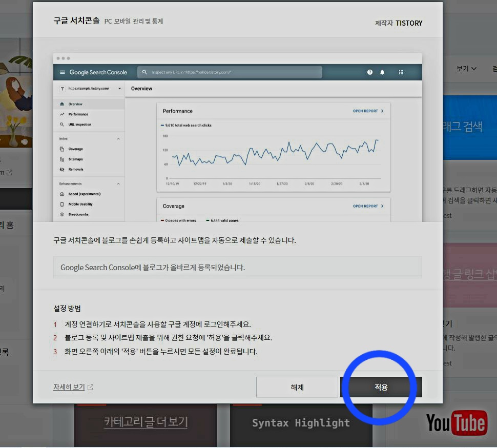Open the help icon in the top bar

pos(369,72)
